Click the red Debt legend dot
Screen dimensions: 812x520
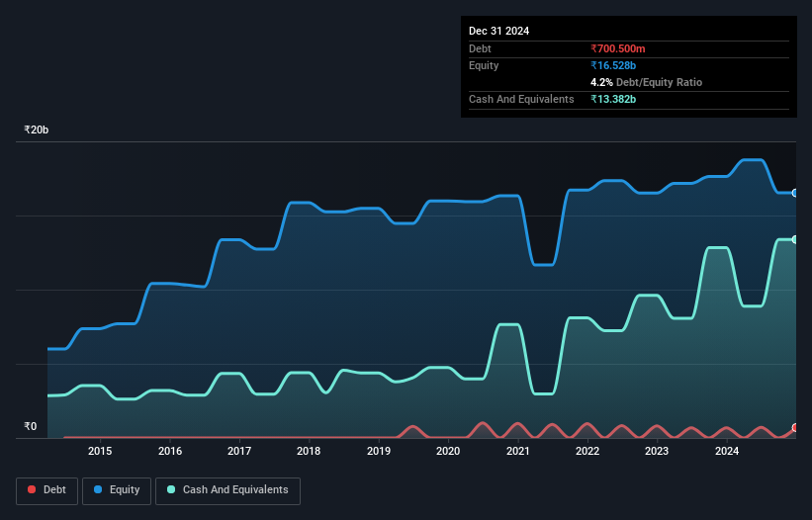point(32,489)
